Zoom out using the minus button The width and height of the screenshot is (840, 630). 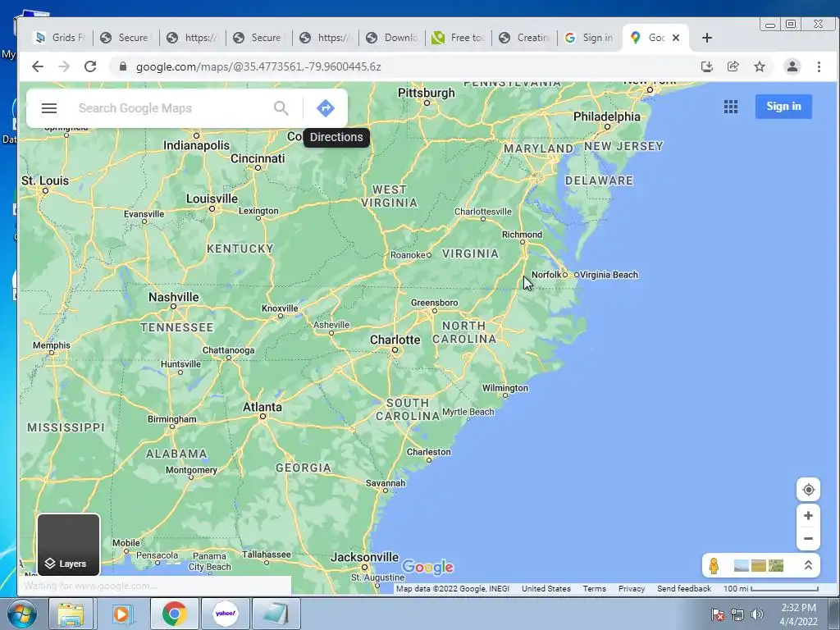pos(808,539)
